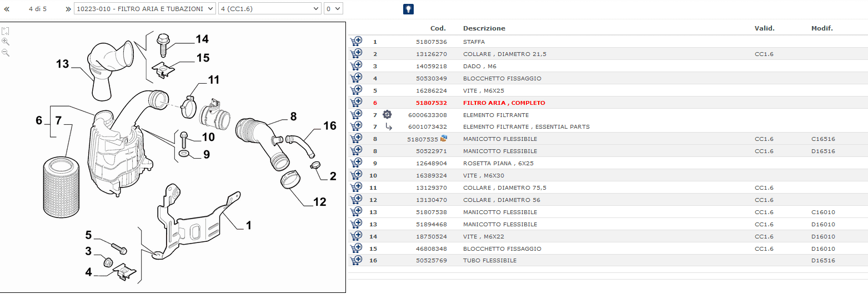The height and width of the screenshot is (294, 868).
Task: Add TUBO FLESSIBILE 50525769 to cart
Action: pos(356,260)
